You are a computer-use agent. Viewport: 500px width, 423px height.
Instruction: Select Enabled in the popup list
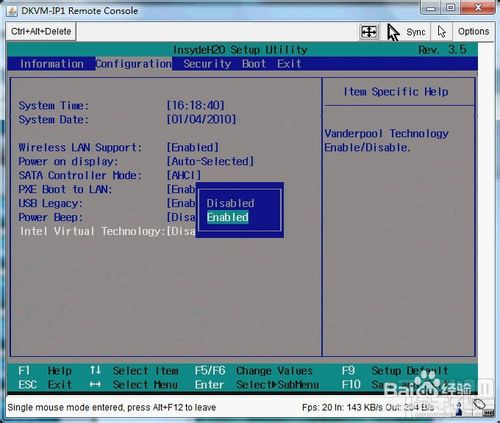pyautogui.click(x=228, y=217)
